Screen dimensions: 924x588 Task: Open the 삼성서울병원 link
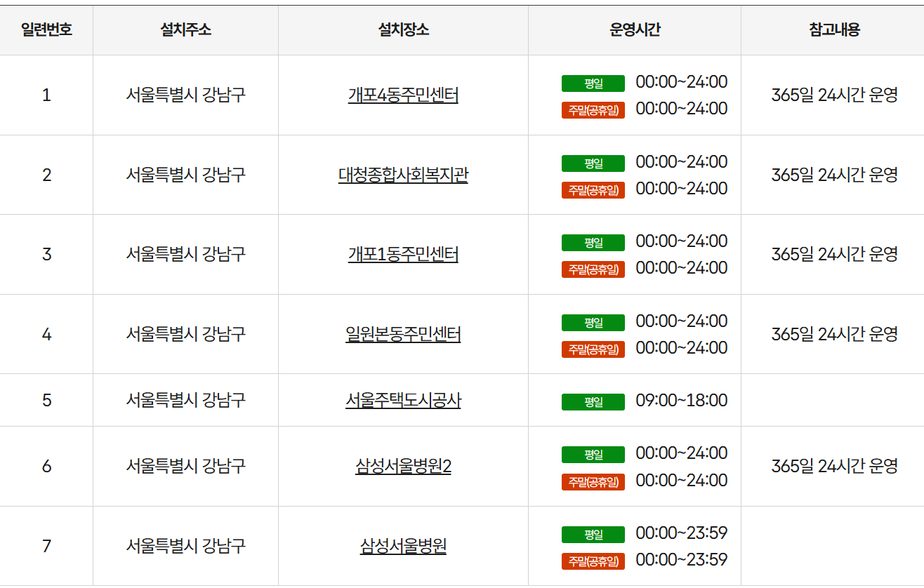point(404,545)
